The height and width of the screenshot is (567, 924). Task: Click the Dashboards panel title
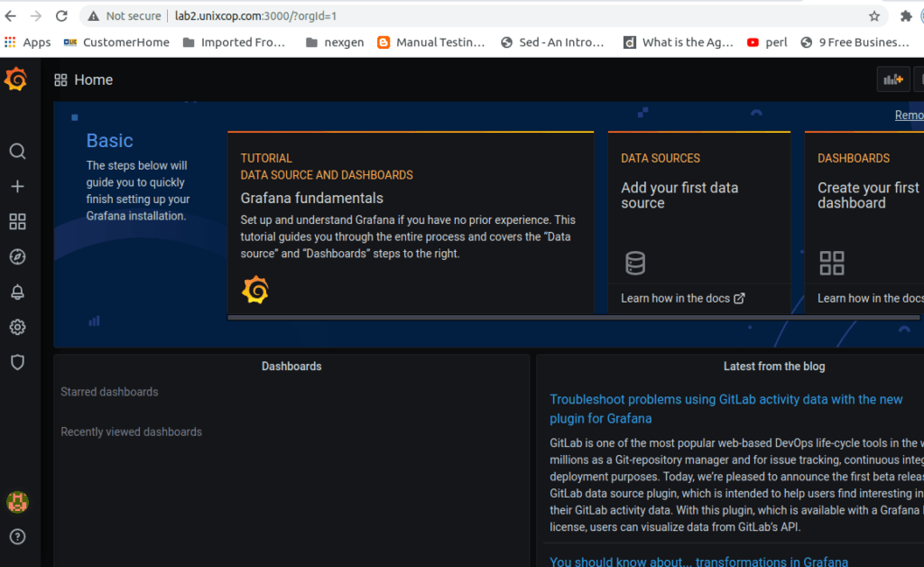click(x=291, y=367)
